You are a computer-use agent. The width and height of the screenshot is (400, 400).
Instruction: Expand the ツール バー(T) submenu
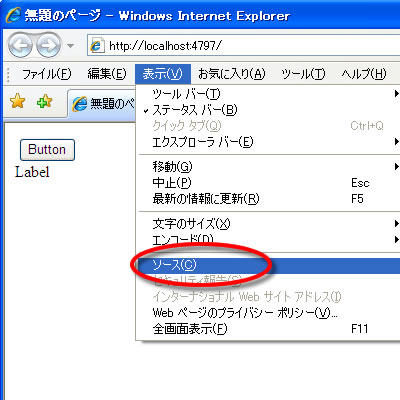pyautogui.click(x=268, y=94)
